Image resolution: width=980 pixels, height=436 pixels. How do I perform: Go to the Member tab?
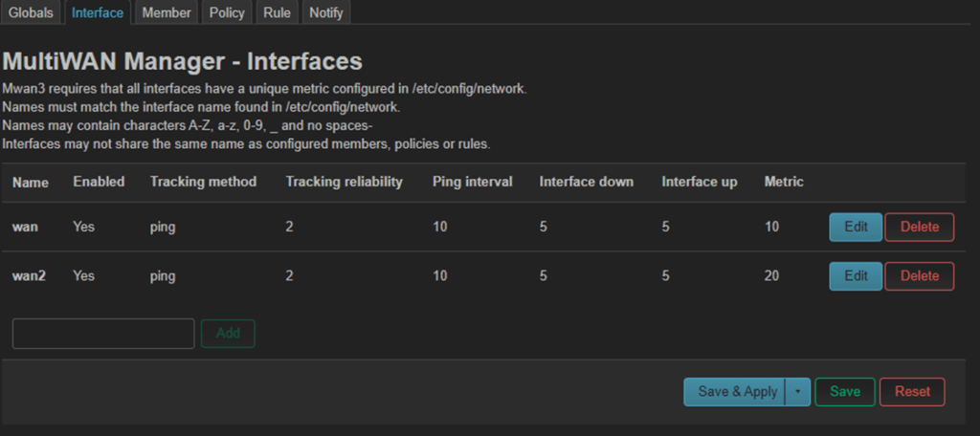tap(167, 12)
